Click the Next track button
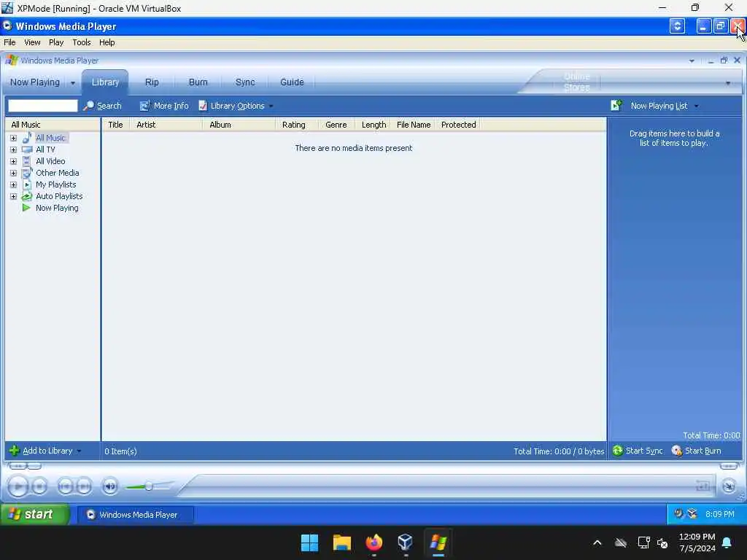Screen dimensions: 747x560 coord(84,486)
